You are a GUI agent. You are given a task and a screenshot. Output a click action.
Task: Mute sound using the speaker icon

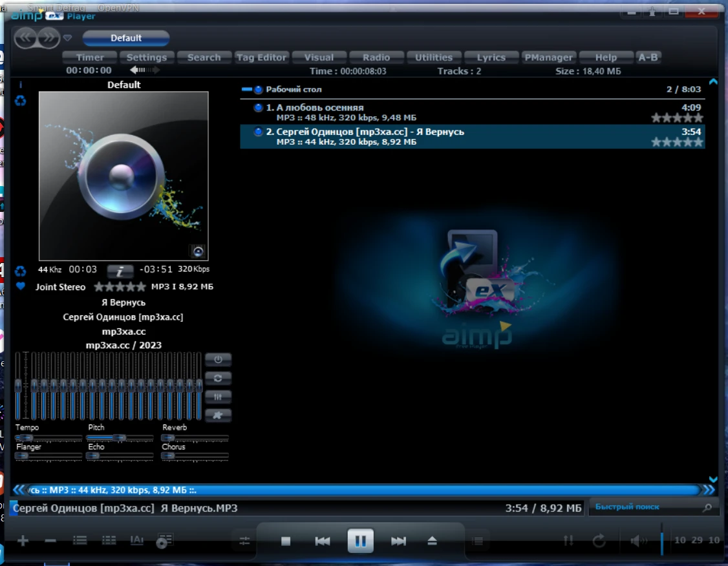(637, 541)
